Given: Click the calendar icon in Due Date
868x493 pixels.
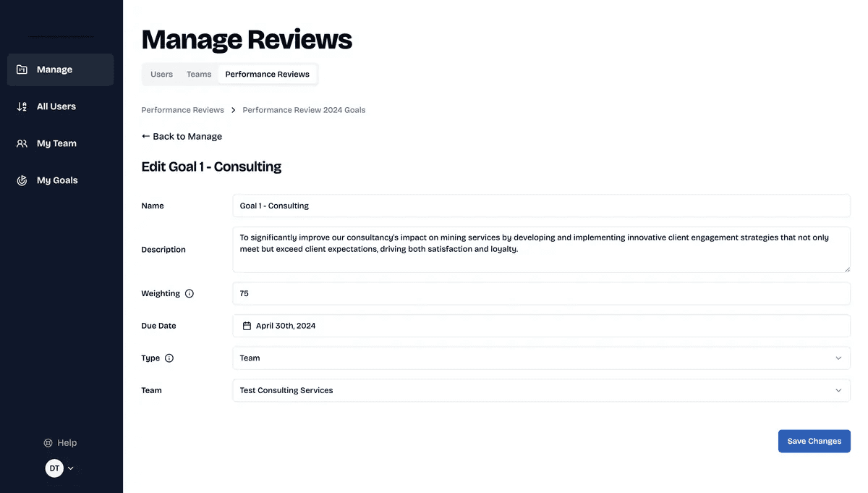Looking at the screenshot, I should tap(247, 326).
